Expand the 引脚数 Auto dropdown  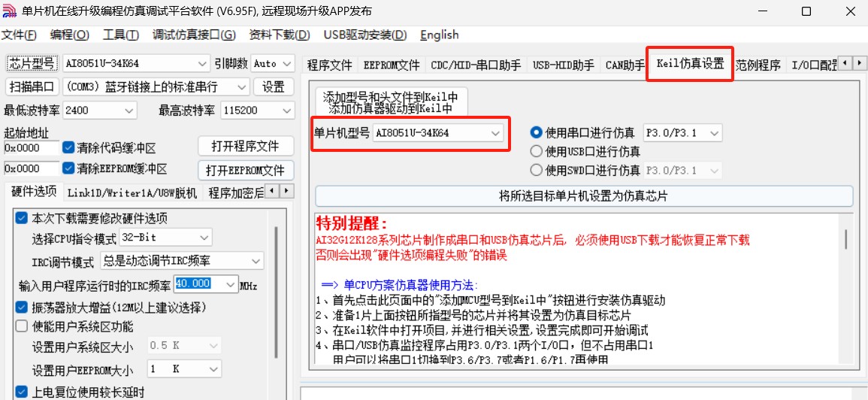(287, 64)
